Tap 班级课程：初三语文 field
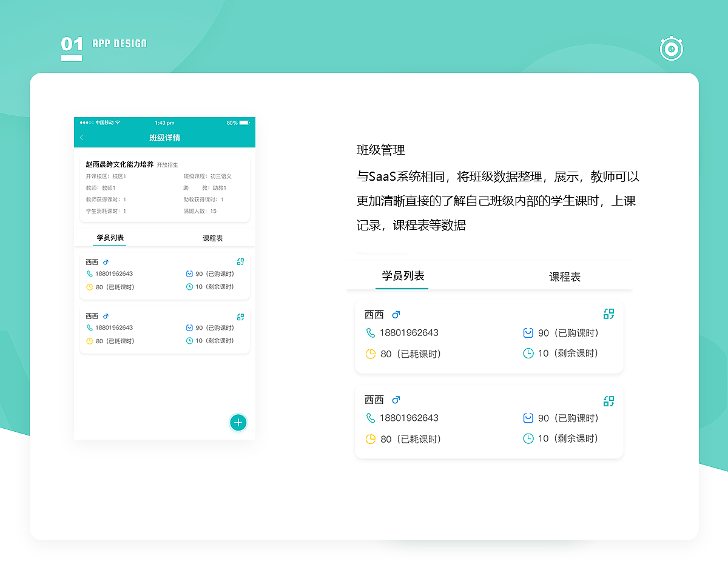 coord(207,176)
